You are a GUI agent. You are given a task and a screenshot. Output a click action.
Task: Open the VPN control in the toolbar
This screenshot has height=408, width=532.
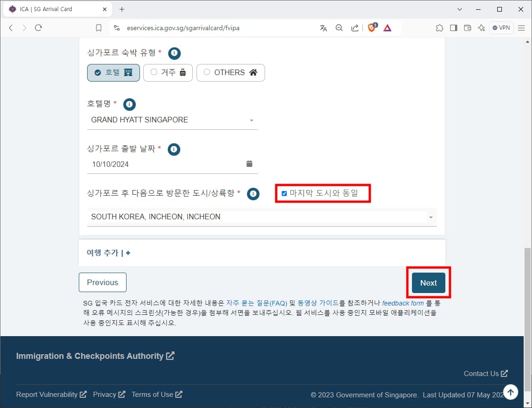point(501,28)
